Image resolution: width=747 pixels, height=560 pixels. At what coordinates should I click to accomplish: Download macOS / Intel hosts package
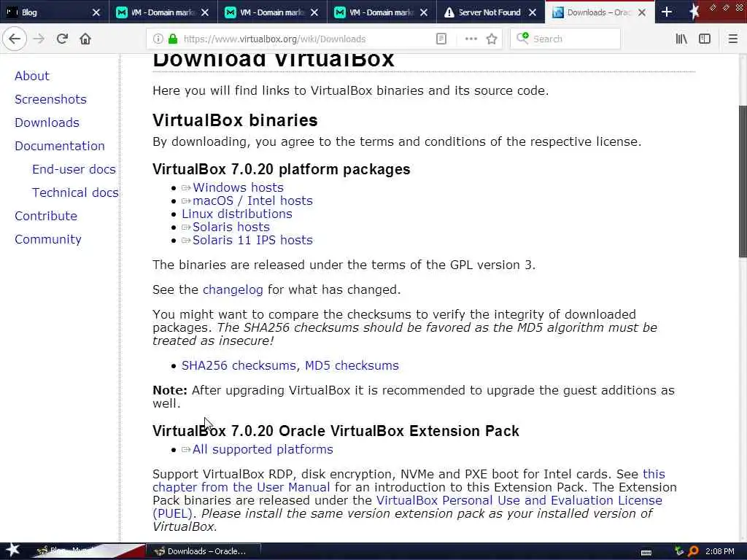[x=252, y=201]
